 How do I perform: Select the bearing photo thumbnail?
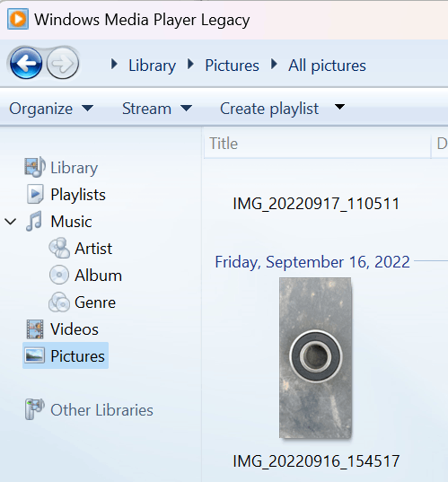[x=315, y=358]
